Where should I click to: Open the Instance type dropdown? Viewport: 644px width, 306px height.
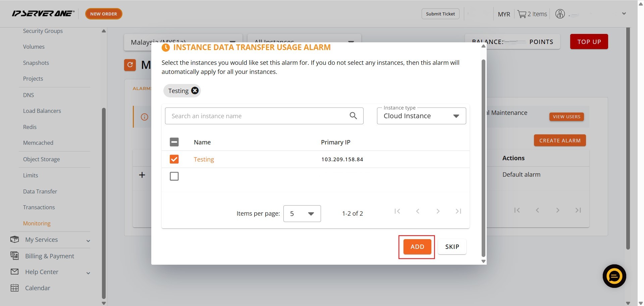421,116
